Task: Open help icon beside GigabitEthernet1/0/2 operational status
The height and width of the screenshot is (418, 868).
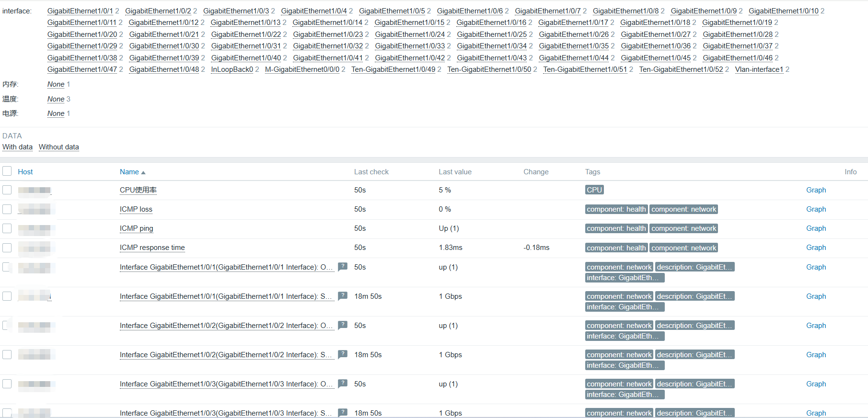Action: point(342,325)
